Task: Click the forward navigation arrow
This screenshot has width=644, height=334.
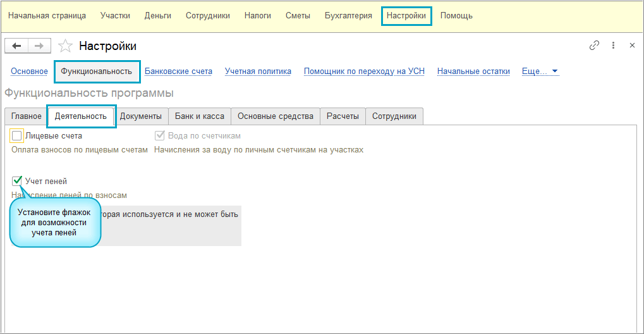Action: click(39, 46)
